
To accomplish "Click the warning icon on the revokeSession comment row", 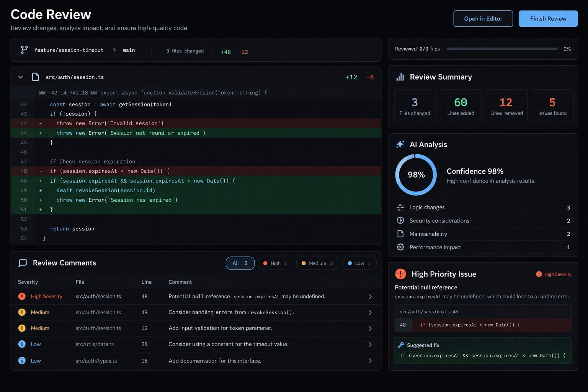I will click(22, 312).
